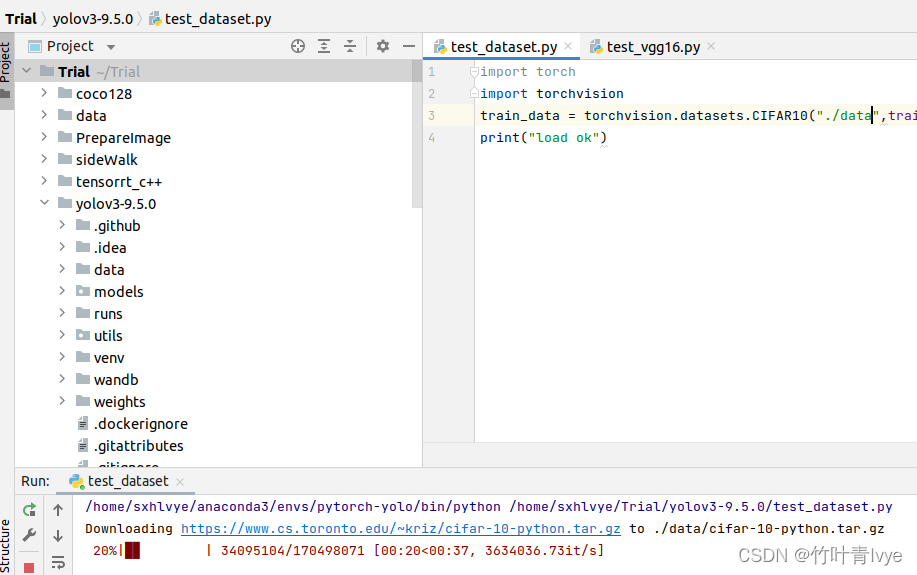Close the test_vgg16.py editor tab
The width and height of the screenshot is (917, 575).
click(711, 46)
